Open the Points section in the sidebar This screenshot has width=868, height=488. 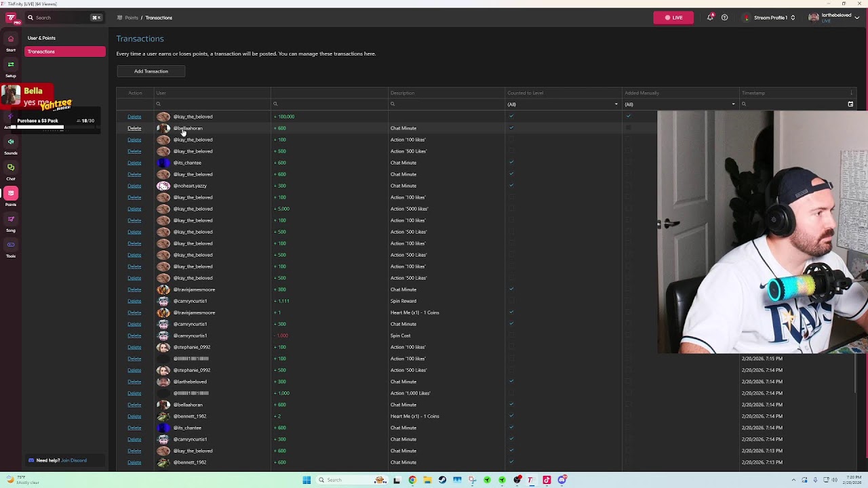(x=11, y=197)
